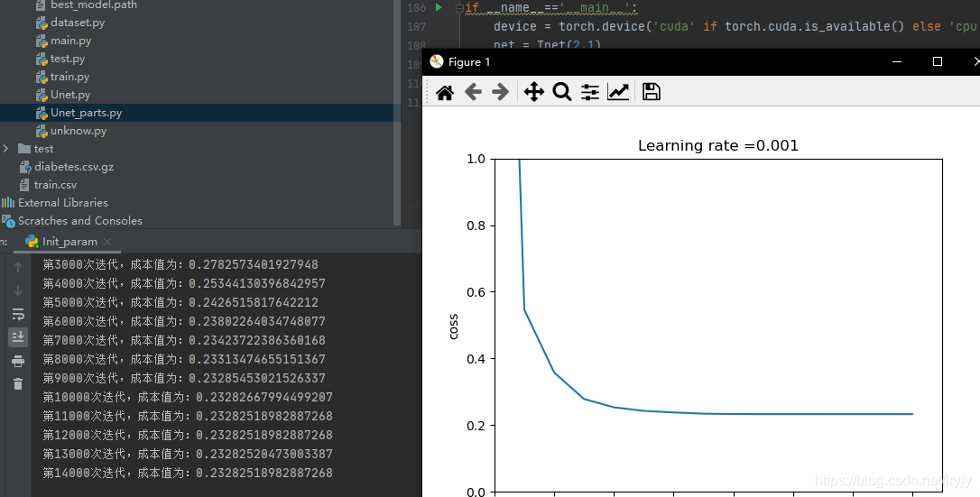Click the Scratches and Consoles icon
Image resolution: width=980 pixels, height=497 pixels.
[x=8, y=221]
